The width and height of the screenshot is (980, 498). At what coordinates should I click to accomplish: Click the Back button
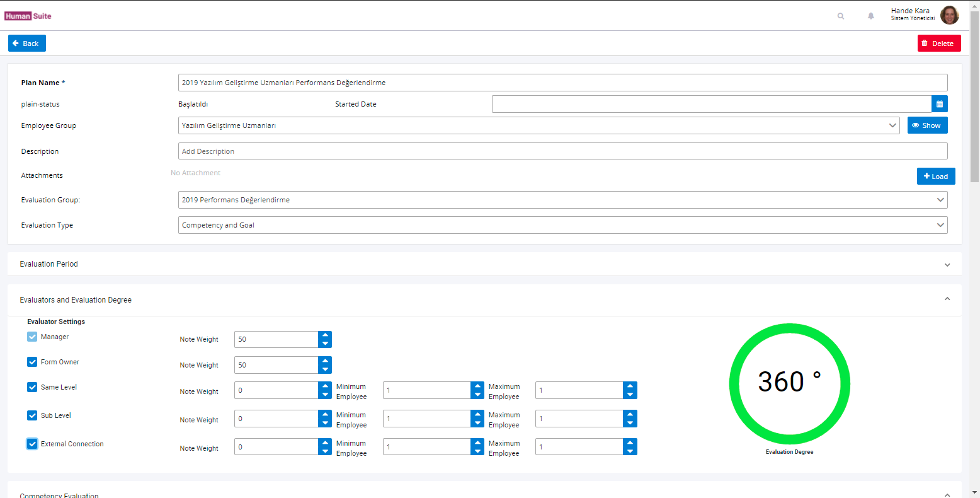pos(26,43)
